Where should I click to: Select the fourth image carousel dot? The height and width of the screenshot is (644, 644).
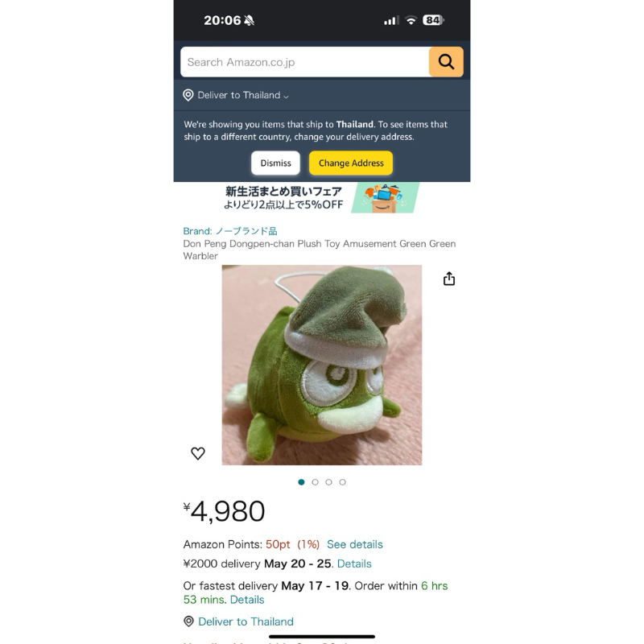click(343, 482)
